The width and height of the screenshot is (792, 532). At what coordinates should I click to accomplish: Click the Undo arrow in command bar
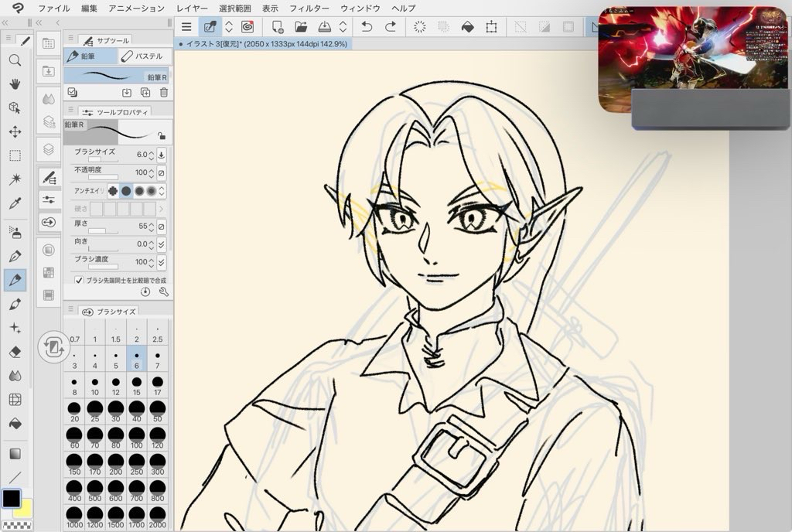click(367, 27)
